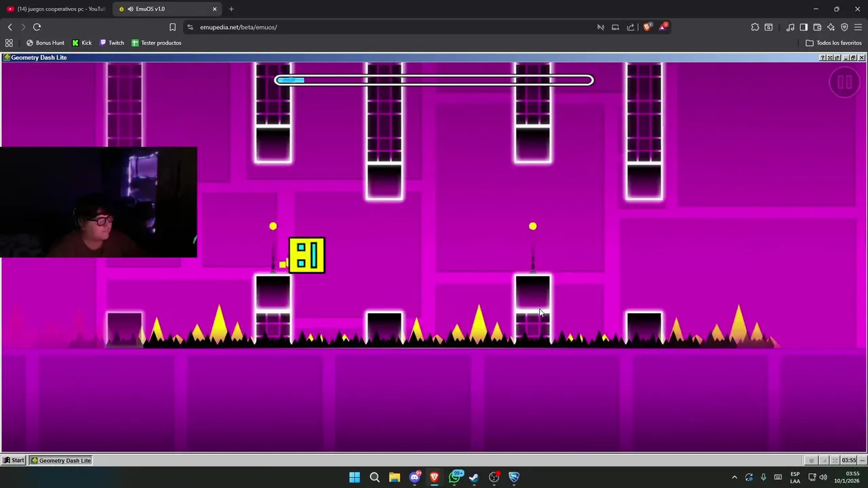Open Discord from taskbar
868x488 pixels.
[x=414, y=477]
